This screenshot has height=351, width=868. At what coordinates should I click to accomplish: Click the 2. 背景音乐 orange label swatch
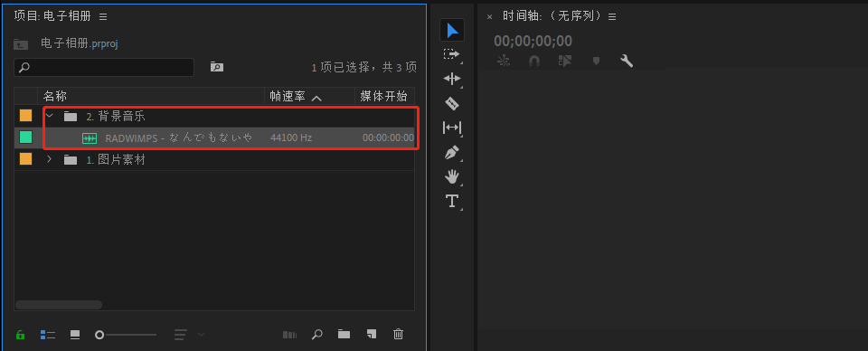tap(25, 116)
